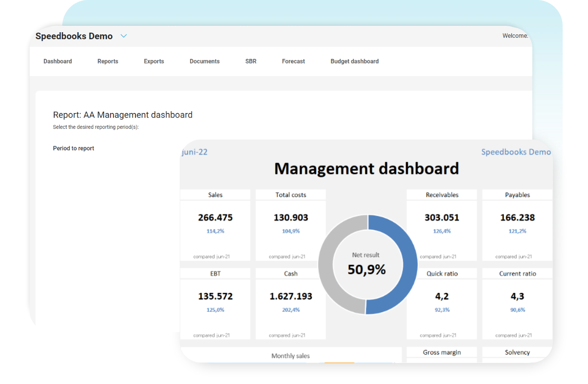Open the SBR menu item
The width and height of the screenshot is (588, 384).
251,61
